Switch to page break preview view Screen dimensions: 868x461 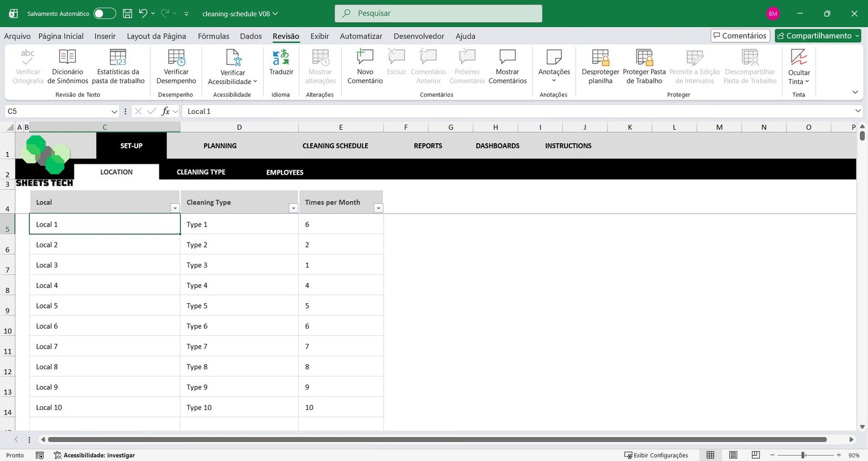[756, 455]
